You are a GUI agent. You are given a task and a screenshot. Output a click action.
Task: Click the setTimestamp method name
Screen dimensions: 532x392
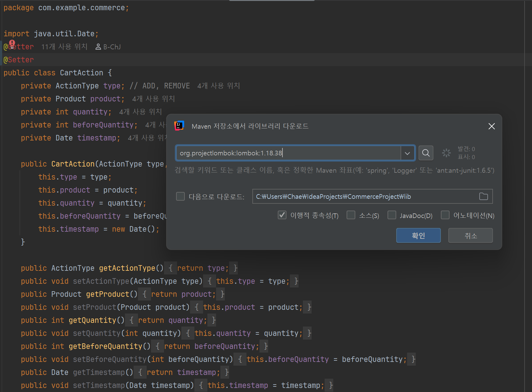tap(99, 385)
